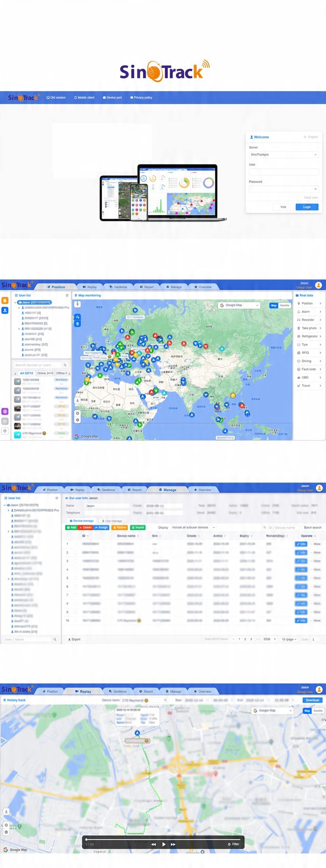Image resolution: width=326 pixels, height=868 pixels.
Task: Click the trash icon on the monitoring map
Action: (x=77, y=324)
